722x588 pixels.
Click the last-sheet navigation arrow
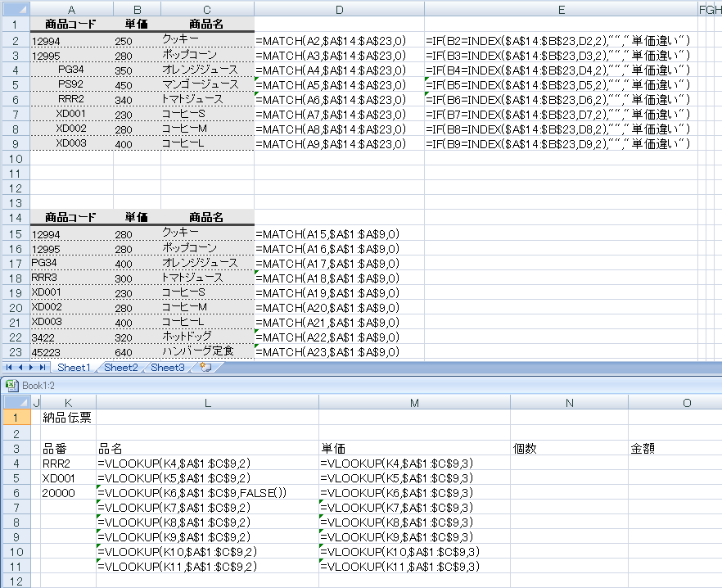43,368
